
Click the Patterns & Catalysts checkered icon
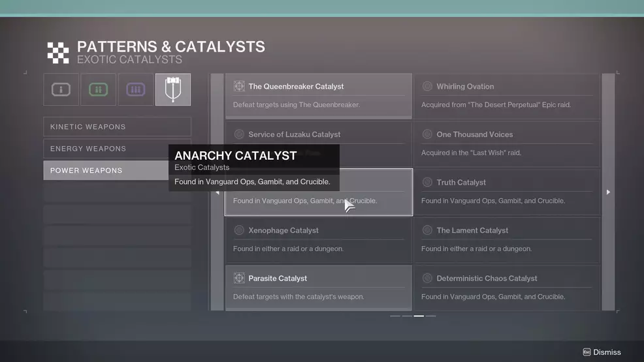click(x=58, y=53)
